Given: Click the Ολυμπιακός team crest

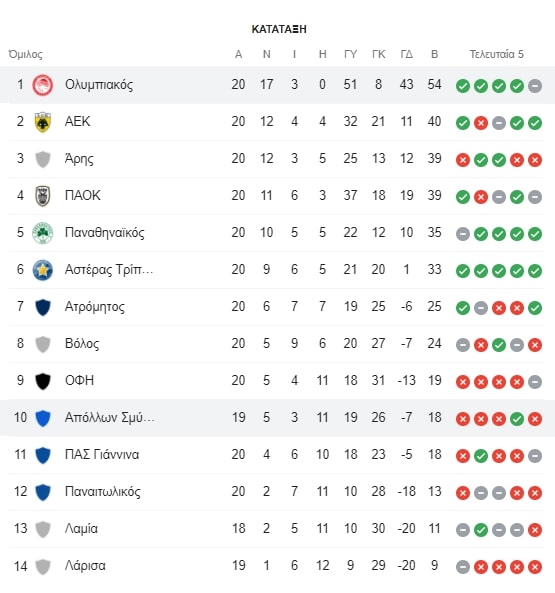Looking at the screenshot, I should [43, 85].
